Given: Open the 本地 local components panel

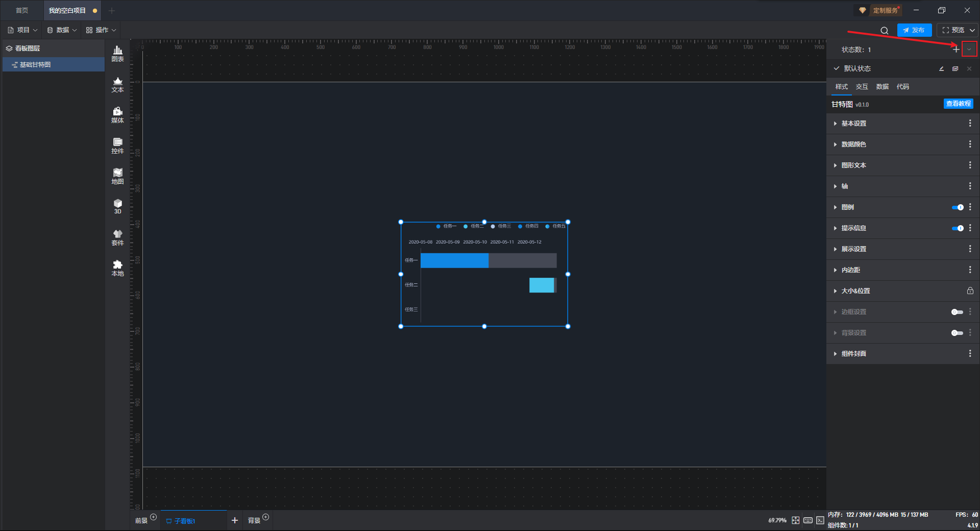Looking at the screenshot, I should [117, 268].
